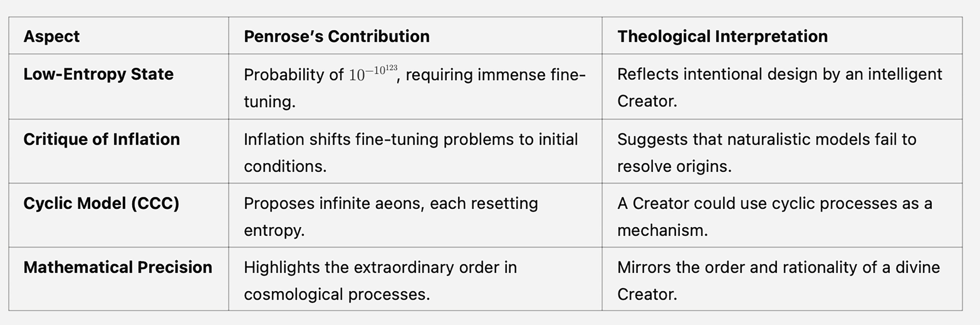Select the "Low-Entropy State" row label
The width and height of the screenshot is (980, 325).
(99, 74)
